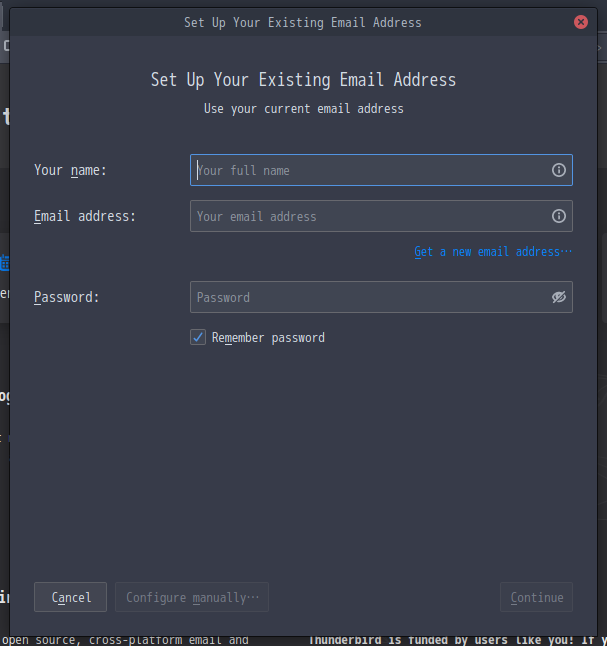Click the Continue button

click(x=537, y=597)
